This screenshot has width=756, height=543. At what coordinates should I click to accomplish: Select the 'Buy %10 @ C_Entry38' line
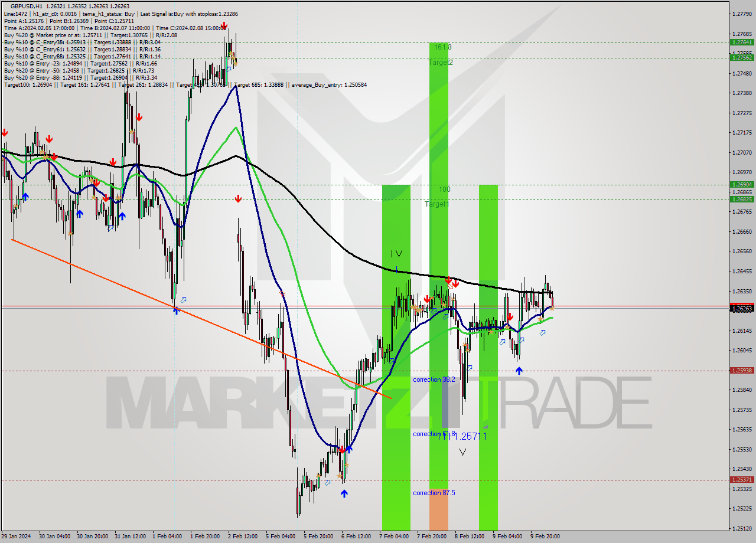pos(82,42)
